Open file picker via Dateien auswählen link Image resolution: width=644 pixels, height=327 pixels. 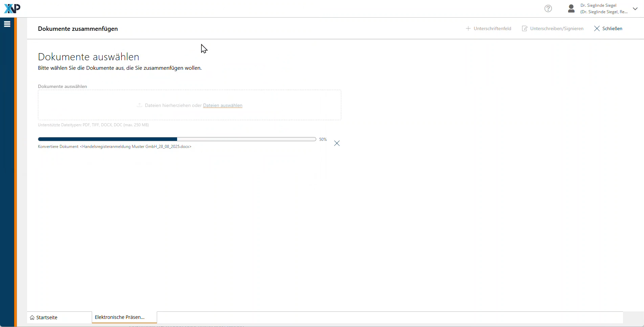click(x=222, y=105)
